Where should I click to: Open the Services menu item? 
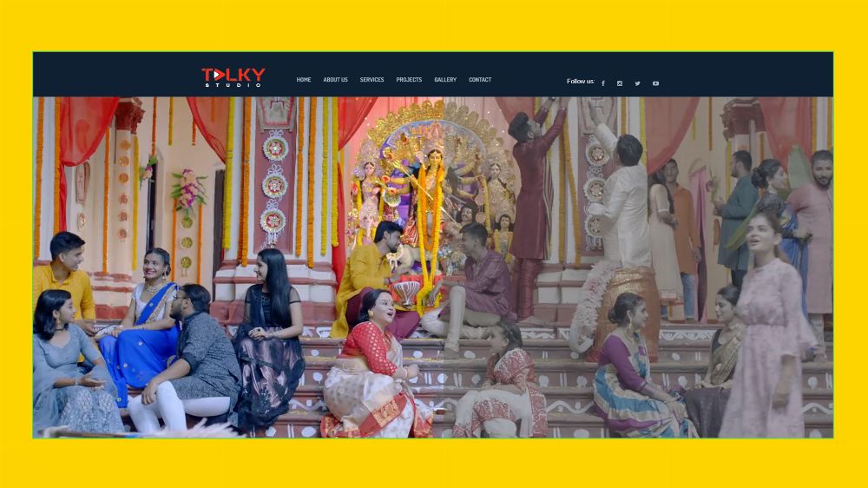pyautogui.click(x=372, y=80)
